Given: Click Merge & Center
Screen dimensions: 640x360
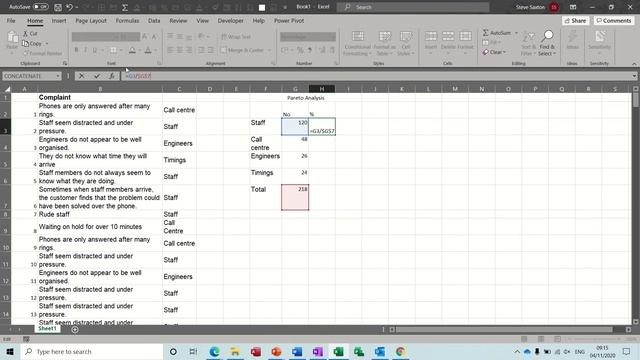Looking at the screenshot, I should coord(242,50).
